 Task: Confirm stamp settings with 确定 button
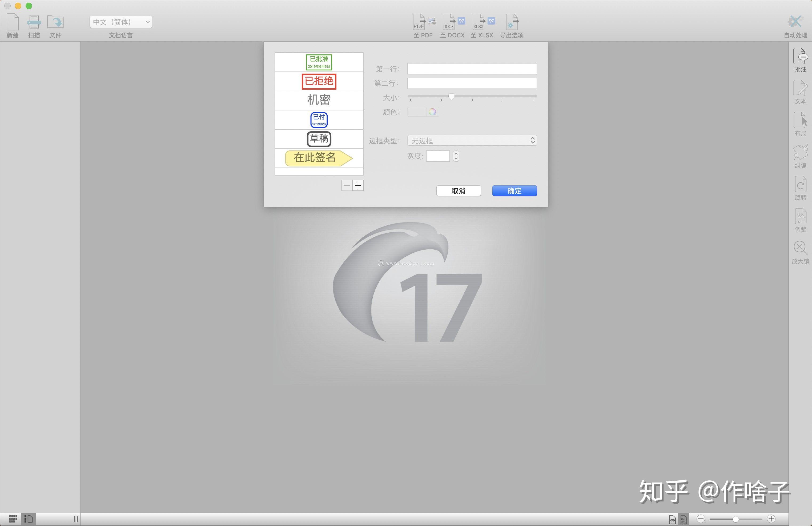[514, 191]
